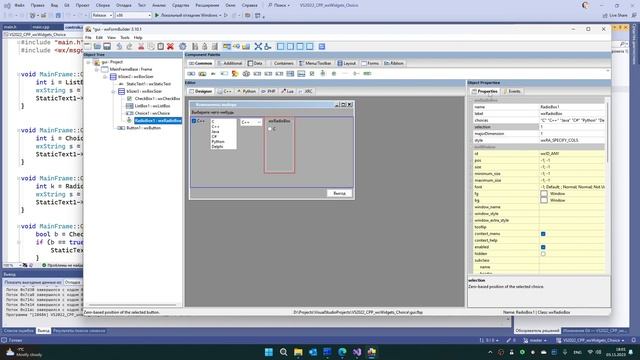
Task: Open the x86 platform dropdown in Visual Studio
Action: [133, 15]
